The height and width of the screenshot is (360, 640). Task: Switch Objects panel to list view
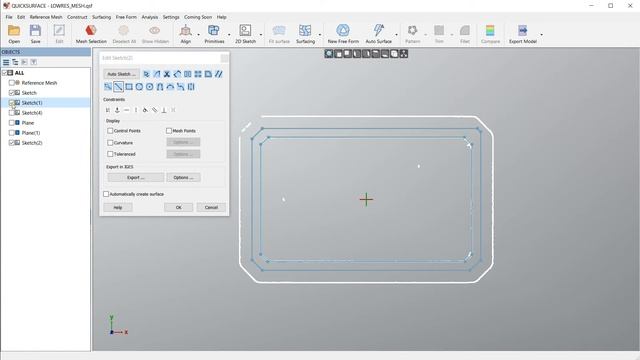tap(6, 62)
